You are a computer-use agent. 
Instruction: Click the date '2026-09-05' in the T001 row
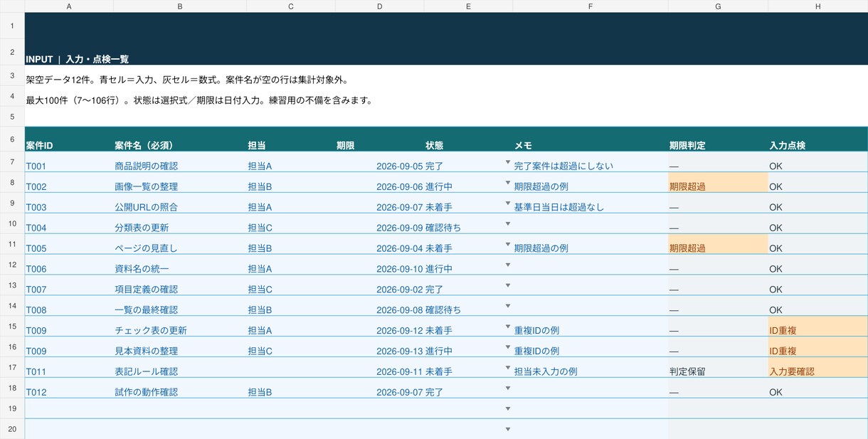pyautogui.click(x=380, y=162)
